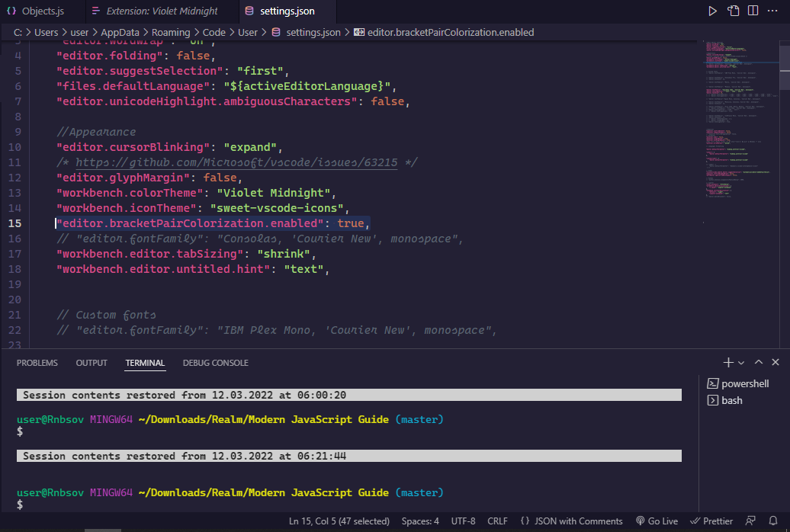The image size is (790, 532).
Task: Run the file with the play icon
Action: [x=712, y=11]
